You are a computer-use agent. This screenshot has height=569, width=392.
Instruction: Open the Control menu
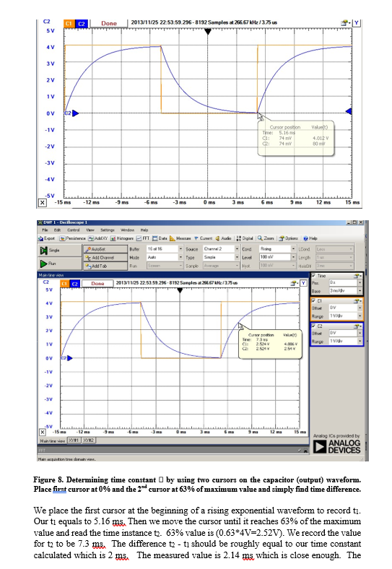pyautogui.click(x=73, y=230)
